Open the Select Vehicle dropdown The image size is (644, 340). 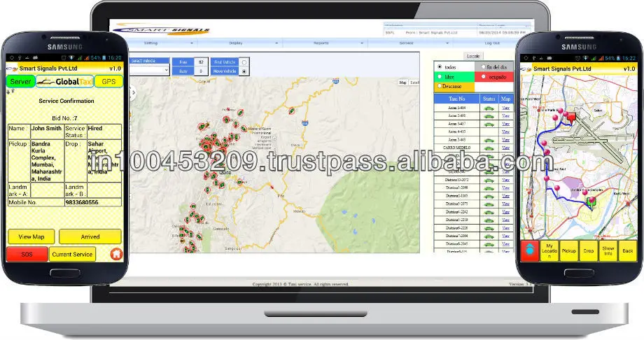tap(148, 70)
